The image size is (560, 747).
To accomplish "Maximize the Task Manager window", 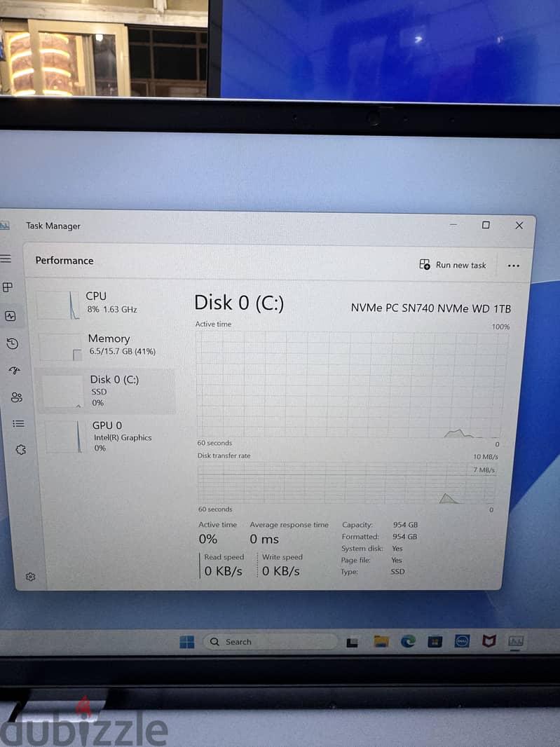I will coord(486,225).
